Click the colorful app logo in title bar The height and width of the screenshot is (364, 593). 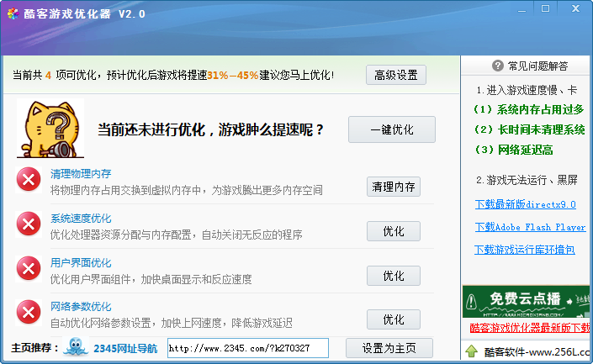click(13, 14)
